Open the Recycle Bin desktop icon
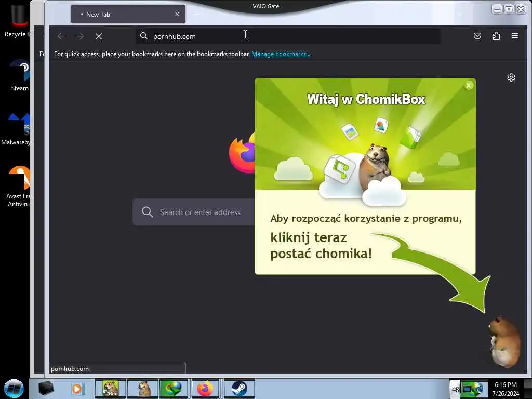 (17, 20)
